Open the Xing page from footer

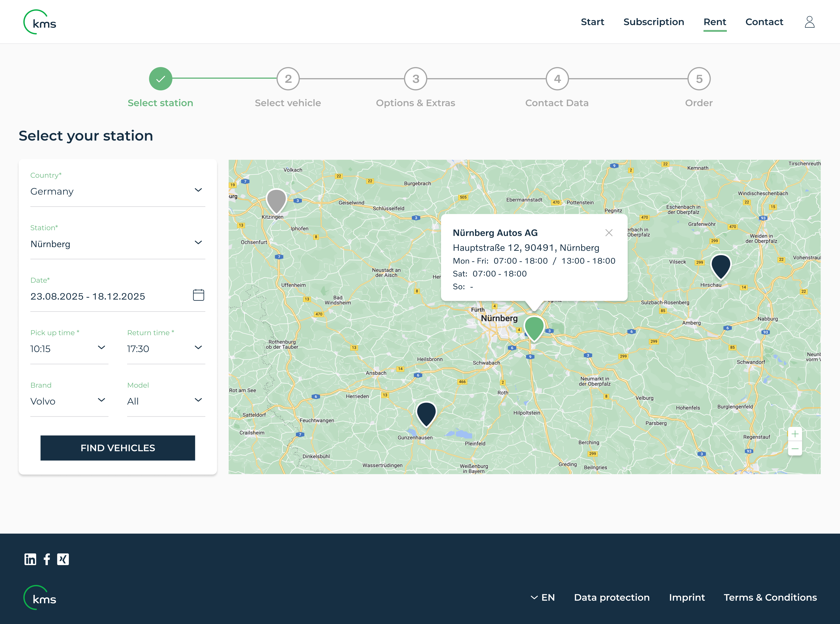coord(63,559)
